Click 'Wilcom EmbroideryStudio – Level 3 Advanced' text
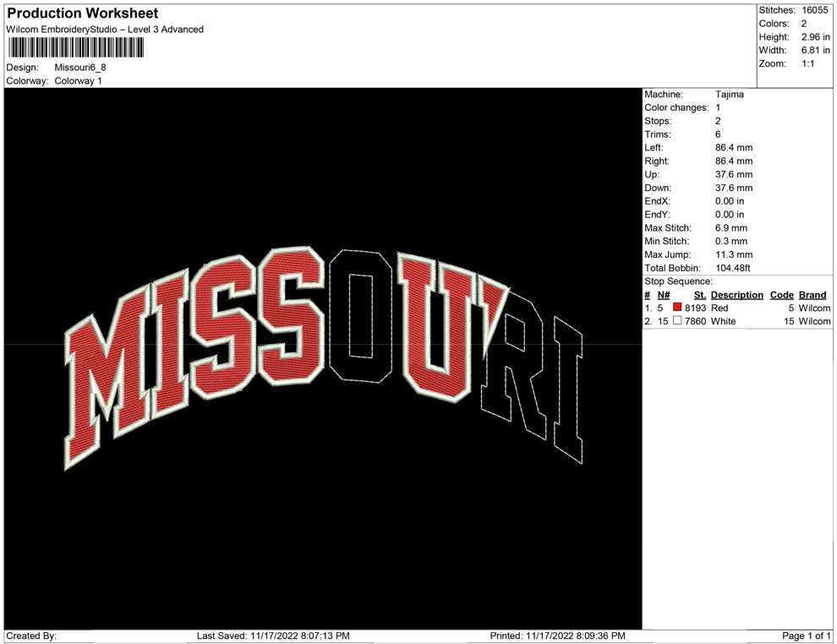The height and width of the screenshot is (644, 837). (x=105, y=30)
